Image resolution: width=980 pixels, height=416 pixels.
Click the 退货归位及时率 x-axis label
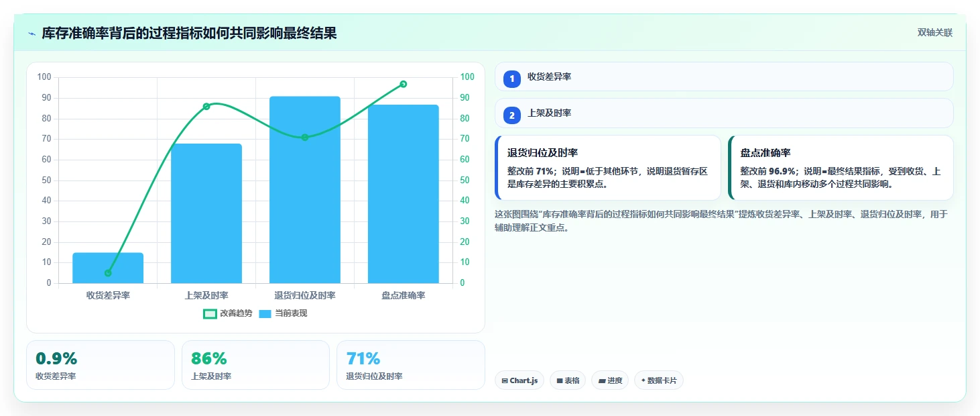pyautogui.click(x=305, y=295)
